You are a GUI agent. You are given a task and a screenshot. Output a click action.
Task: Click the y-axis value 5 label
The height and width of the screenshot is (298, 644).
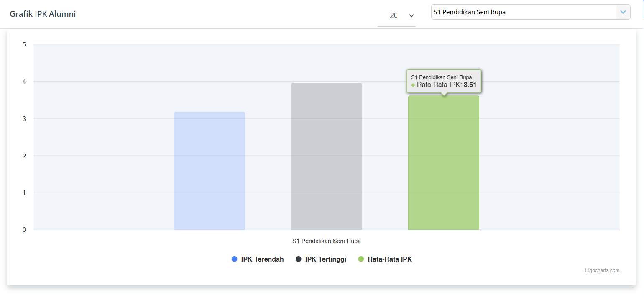coord(24,44)
